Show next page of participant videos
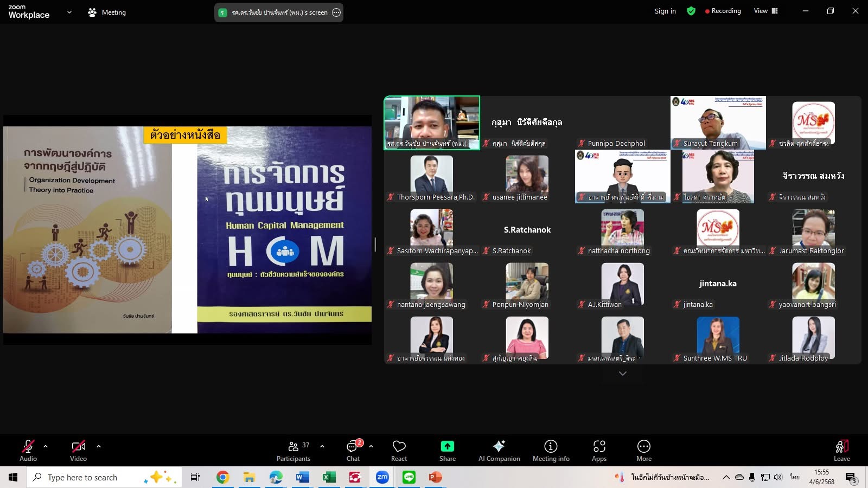Screen dimensions: 868x488 tap(622, 374)
